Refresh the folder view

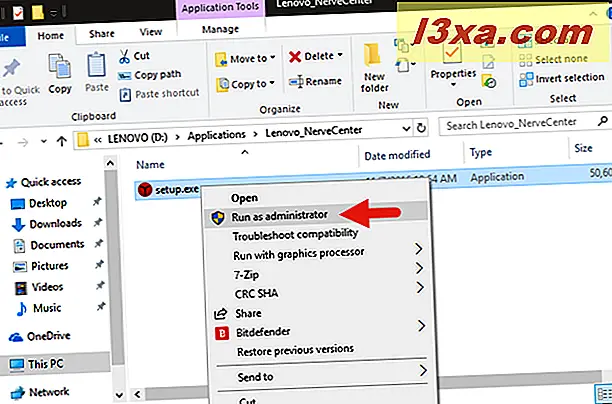click(x=421, y=128)
